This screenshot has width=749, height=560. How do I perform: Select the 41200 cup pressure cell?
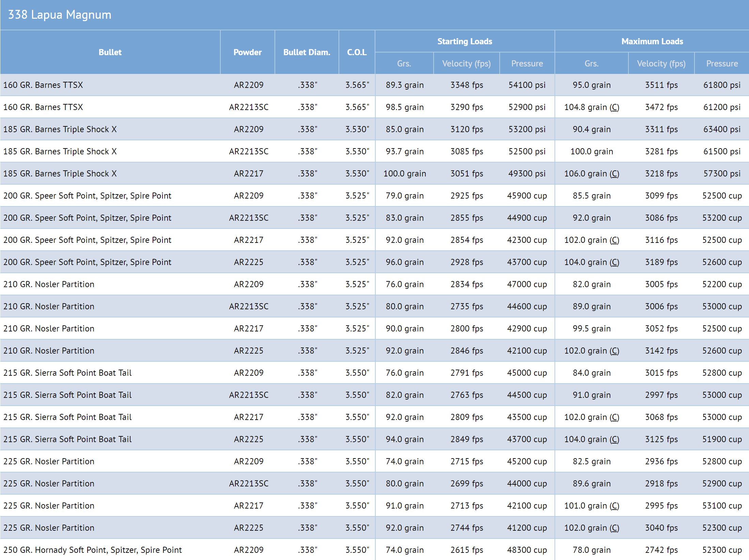pos(527,528)
